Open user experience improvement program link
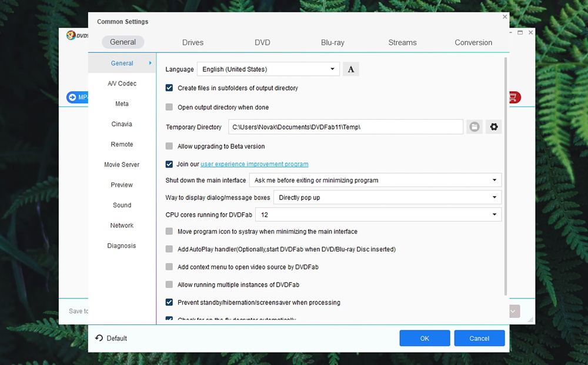Viewport: 588px width, 365px height. click(254, 164)
